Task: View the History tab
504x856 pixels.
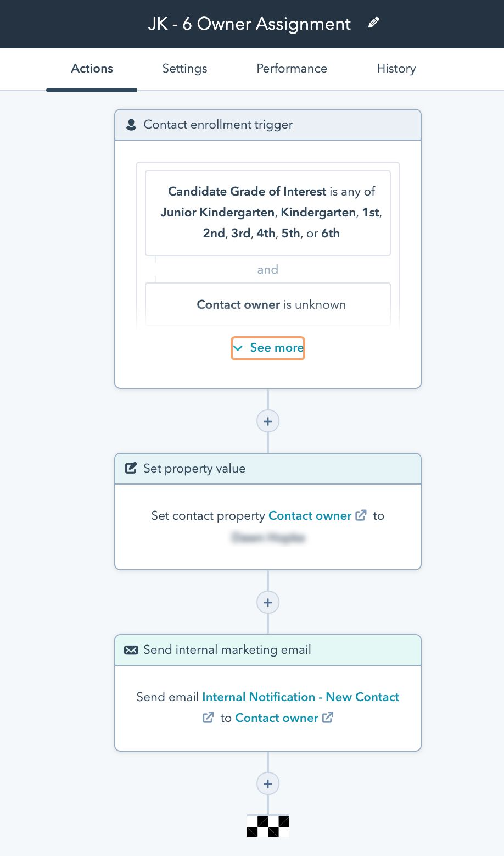Action: click(396, 69)
